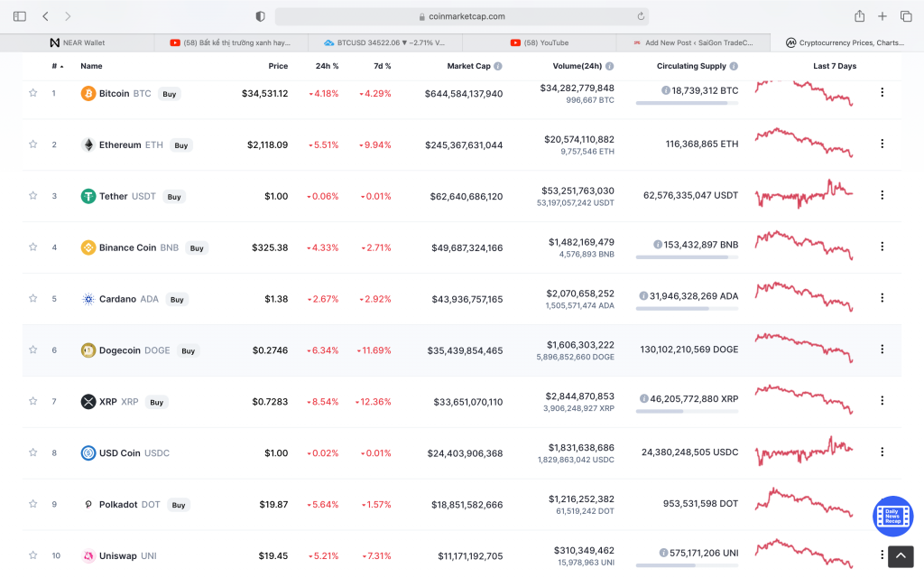924x578 pixels.
Task: Click the Market Cap info icon
Action: (498, 66)
